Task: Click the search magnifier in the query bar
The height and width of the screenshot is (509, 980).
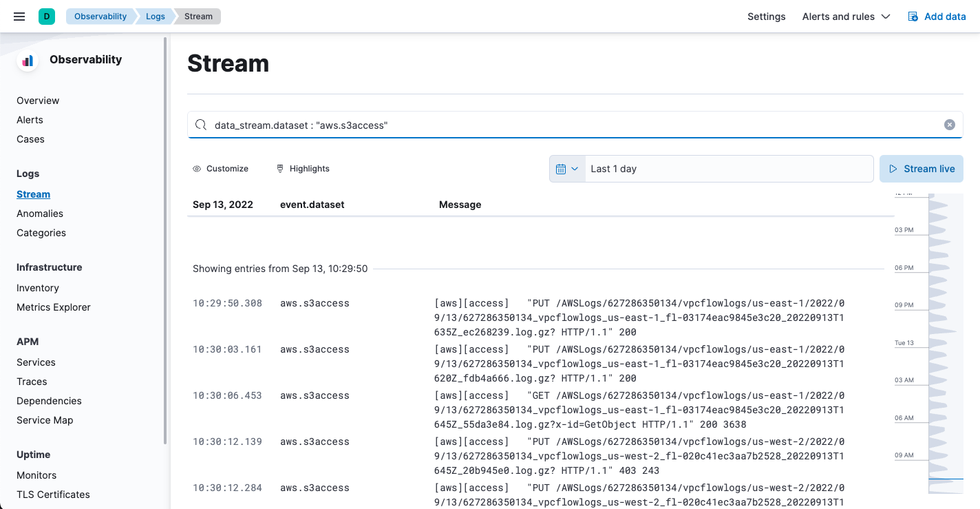Action: [200, 125]
